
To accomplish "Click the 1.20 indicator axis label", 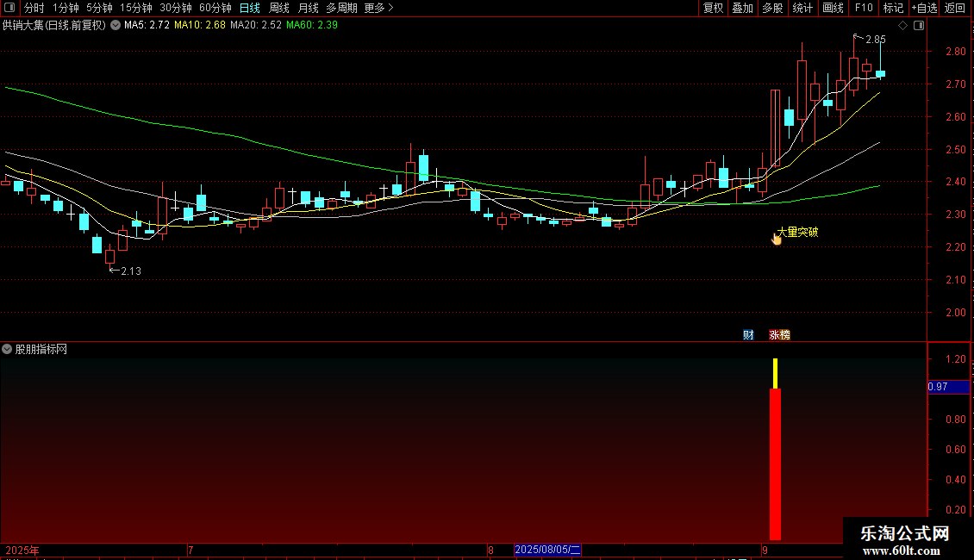I will pyautogui.click(x=955, y=359).
